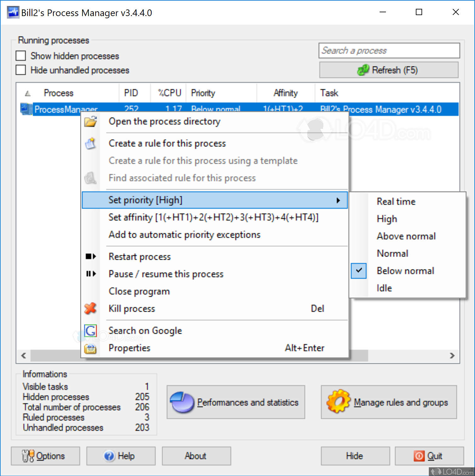Enable Show hidden processes
Viewport: 475px width, 476px height.
pos(20,56)
